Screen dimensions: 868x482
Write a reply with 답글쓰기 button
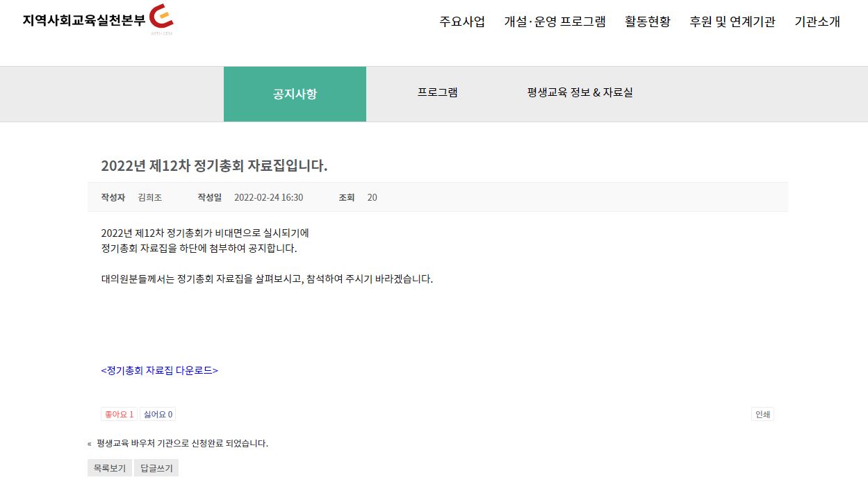tap(156, 468)
